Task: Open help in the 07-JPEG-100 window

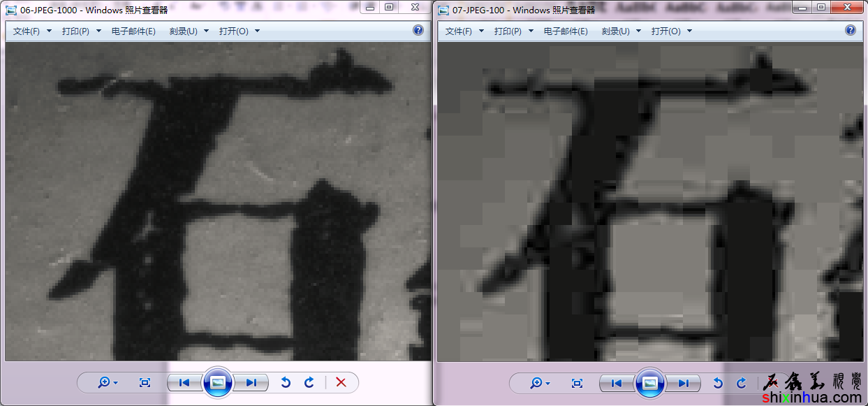Action: (851, 30)
